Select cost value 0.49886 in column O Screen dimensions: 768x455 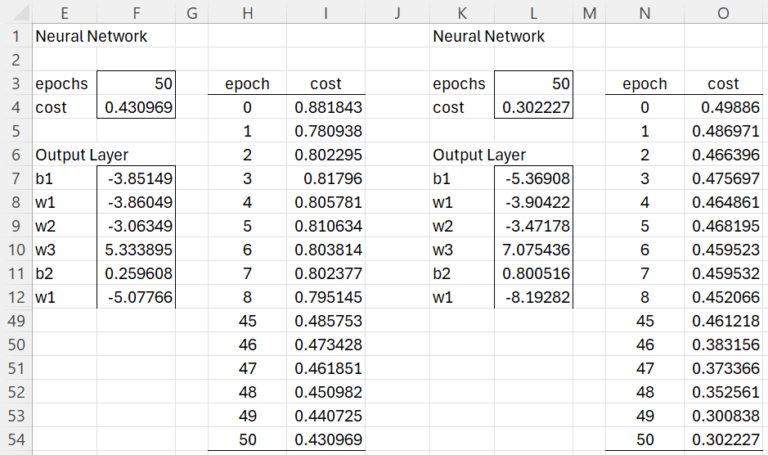(x=723, y=107)
